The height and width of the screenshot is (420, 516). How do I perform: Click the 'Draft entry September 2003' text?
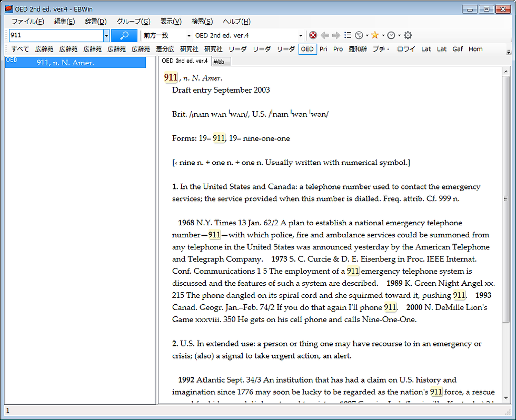click(221, 90)
